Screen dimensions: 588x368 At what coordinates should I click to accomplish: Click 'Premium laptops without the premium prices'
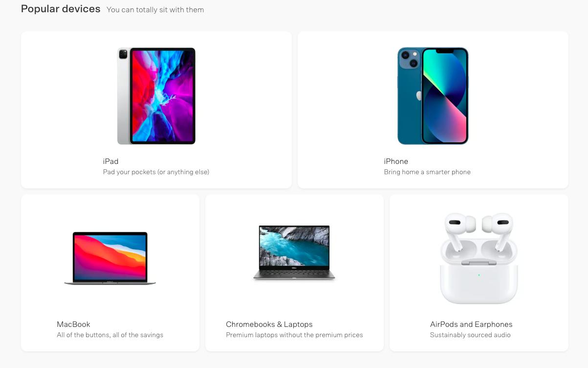click(294, 335)
